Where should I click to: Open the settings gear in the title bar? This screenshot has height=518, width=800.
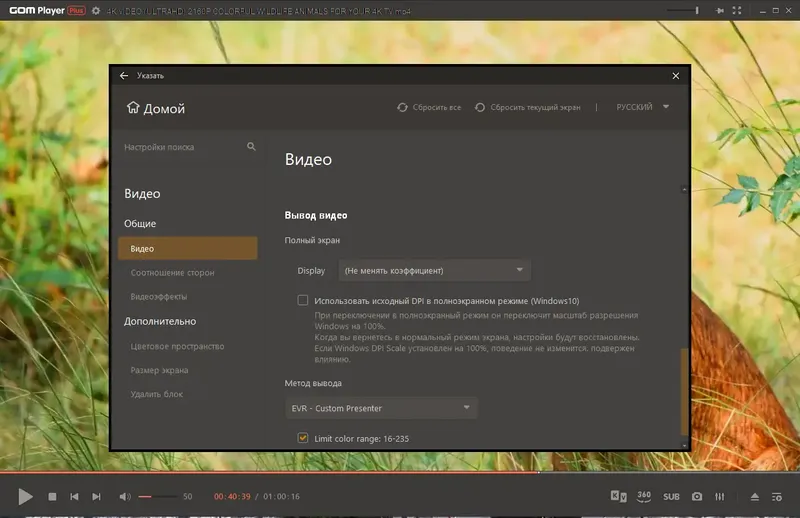[95, 10]
